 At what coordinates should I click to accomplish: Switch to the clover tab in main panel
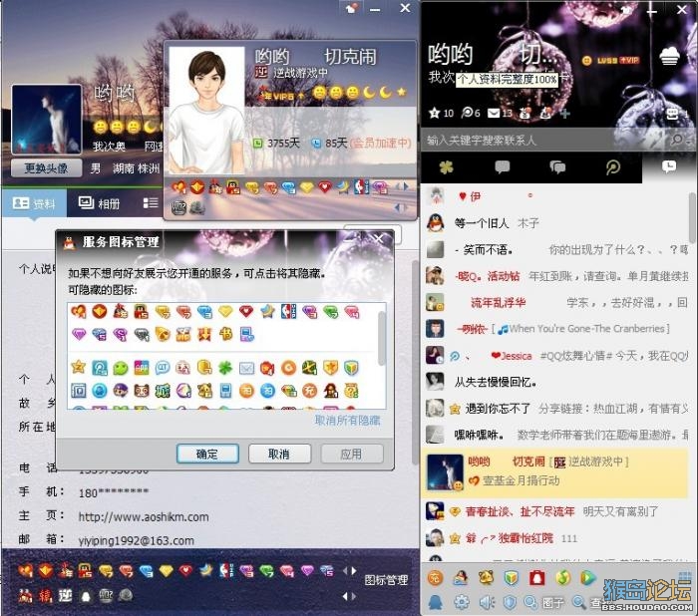[446, 167]
